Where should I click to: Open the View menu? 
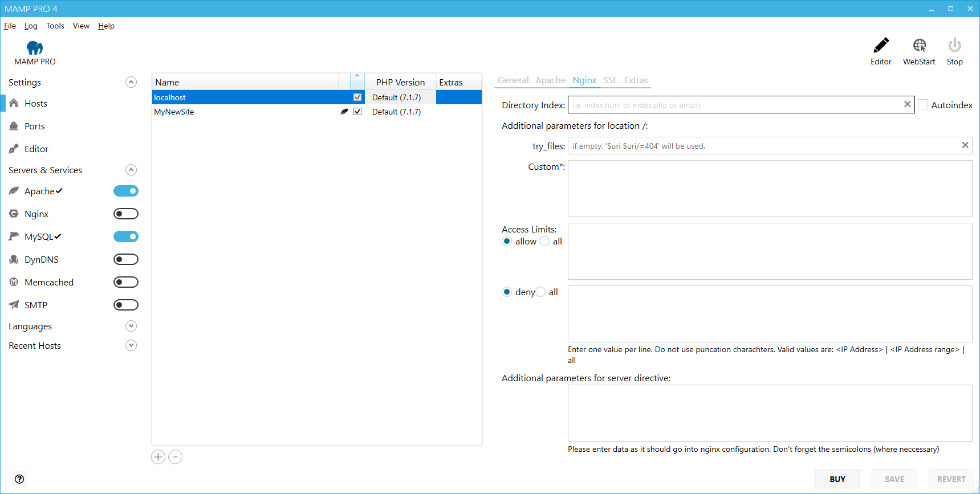tap(81, 26)
